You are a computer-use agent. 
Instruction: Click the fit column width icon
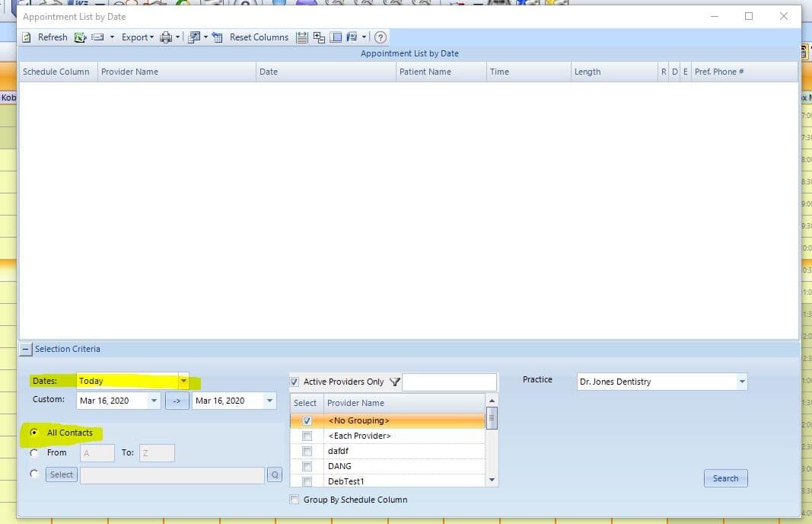[302, 37]
